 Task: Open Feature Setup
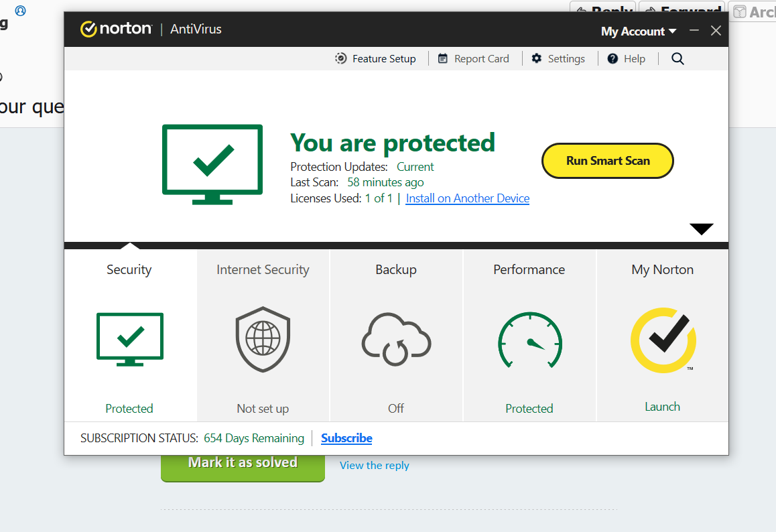click(x=376, y=59)
